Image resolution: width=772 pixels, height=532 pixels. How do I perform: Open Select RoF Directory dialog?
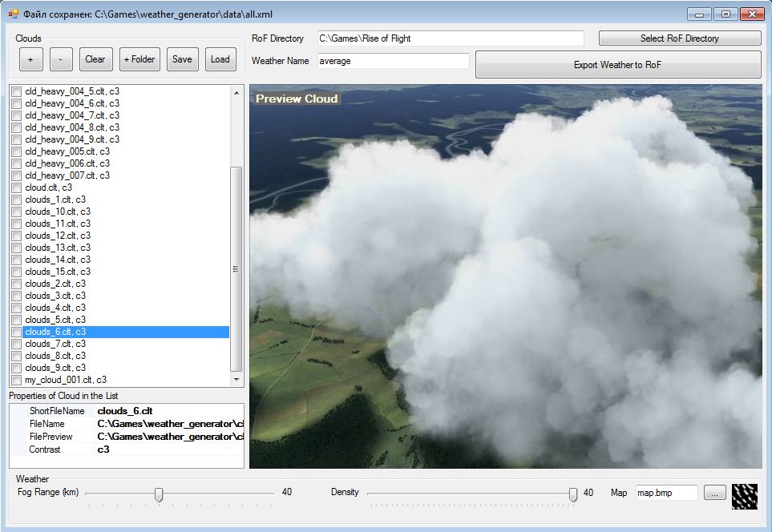[x=680, y=38]
